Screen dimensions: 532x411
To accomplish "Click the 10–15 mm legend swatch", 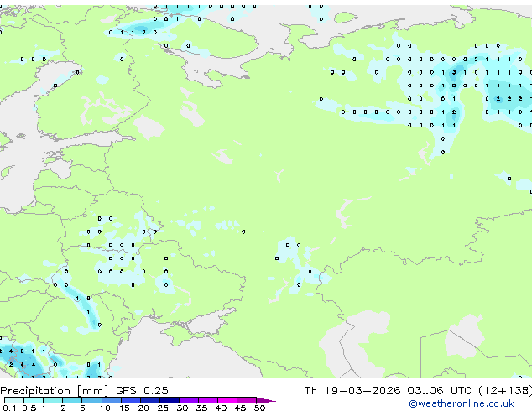I will (x=111, y=400).
